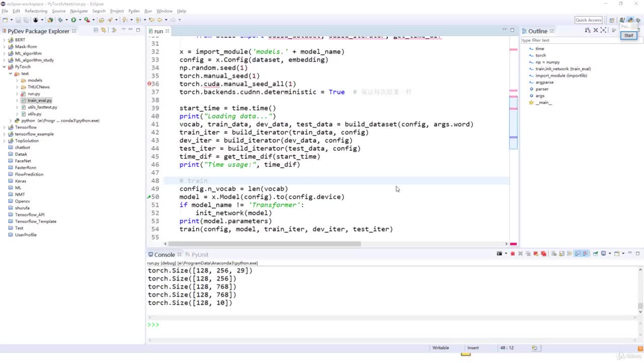This screenshot has width=644, height=363.
Task: Expand the Tensorflow project
Action: click(5, 127)
